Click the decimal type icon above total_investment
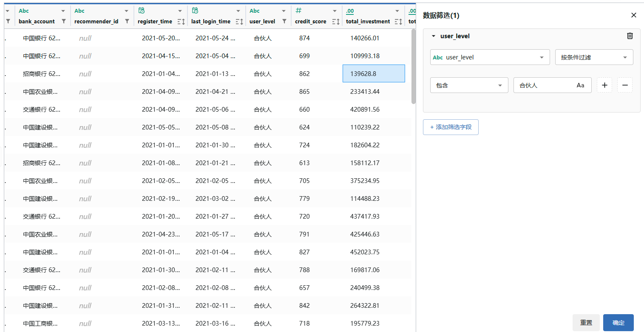 click(350, 11)
